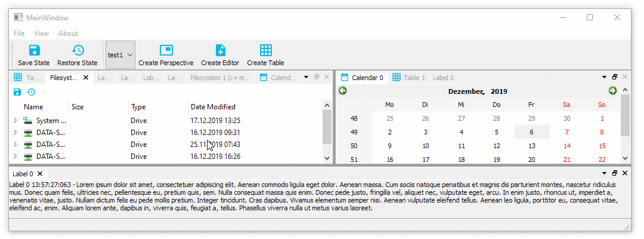Click the Create Editor icon
Viewport: 644px width, 239px height.
[x=220, y=51]
